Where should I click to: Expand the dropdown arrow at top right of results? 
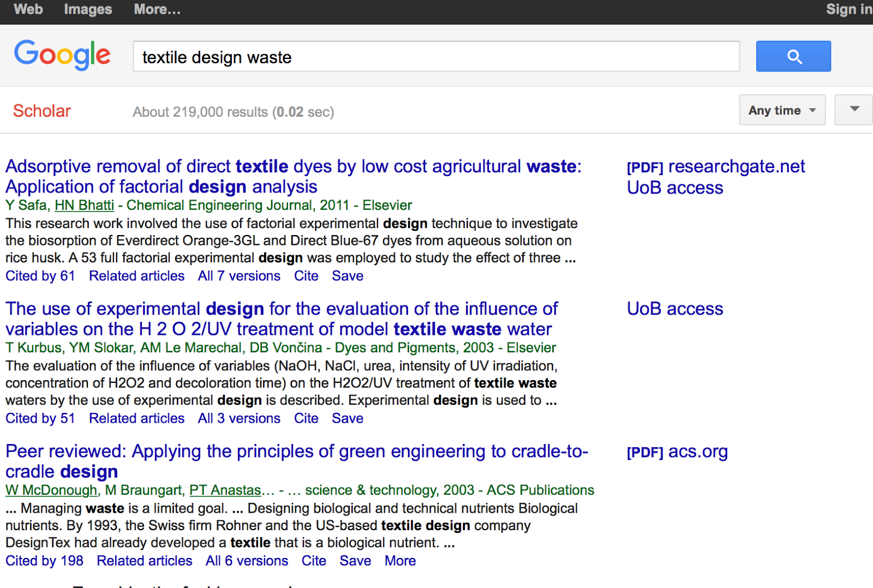pos(853,110)
